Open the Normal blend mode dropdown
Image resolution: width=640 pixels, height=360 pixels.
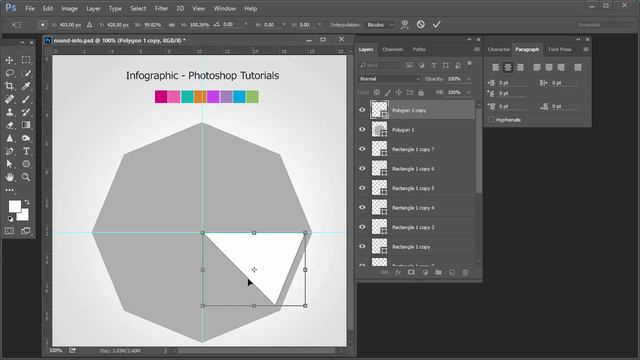(389, 79)
